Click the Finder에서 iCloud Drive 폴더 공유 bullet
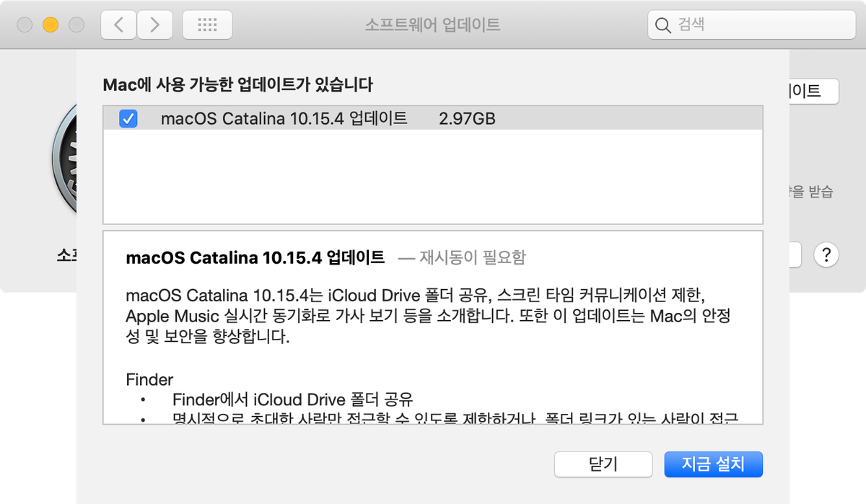Viewport: 866px width, 504px height. pyautogui.click(x=292, y=399)
